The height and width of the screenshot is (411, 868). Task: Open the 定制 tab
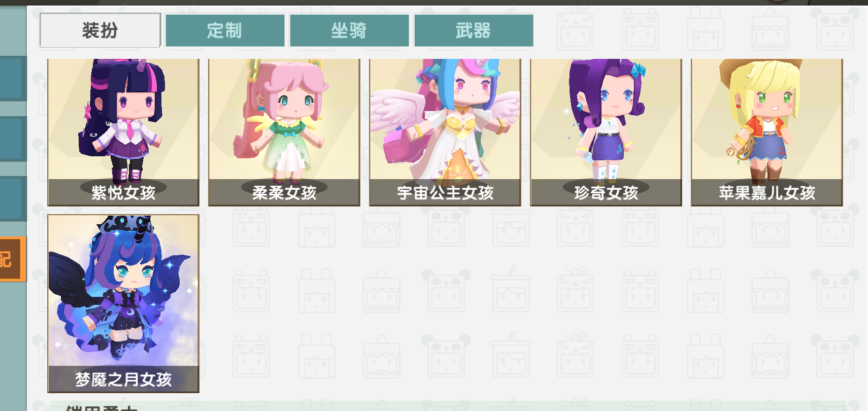coord(225,30)
